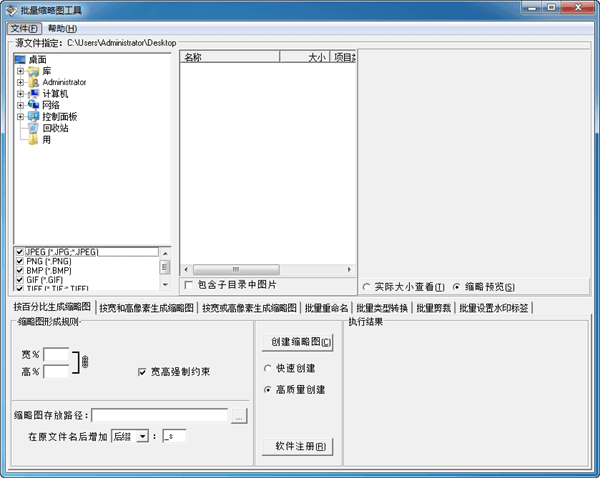Select the 用 folder icon in tree

[34, 140]
